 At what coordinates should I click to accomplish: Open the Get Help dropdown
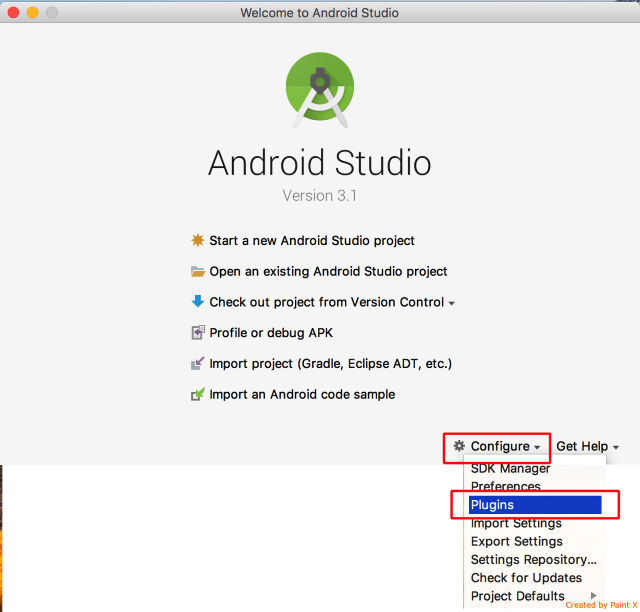(x=587, y=446)
